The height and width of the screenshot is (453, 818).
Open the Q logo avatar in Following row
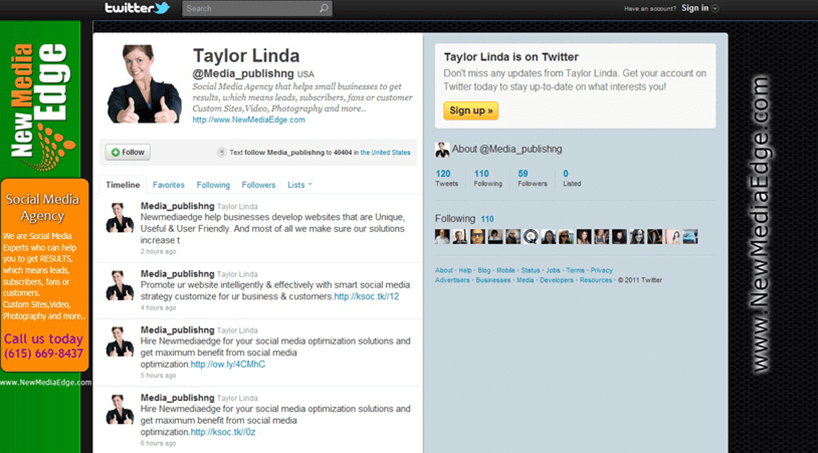(531, 236)
